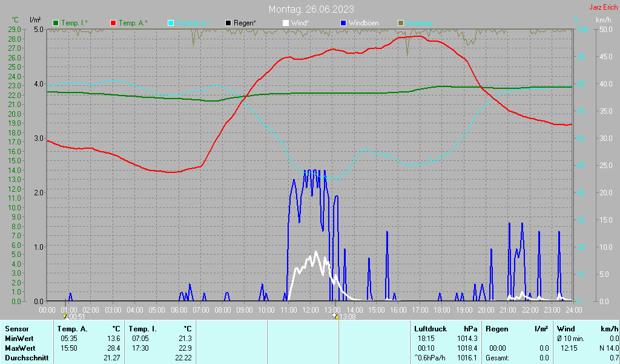Click the 'Wind' column header in the table
620x364 pixels.
tap(566, 329)
